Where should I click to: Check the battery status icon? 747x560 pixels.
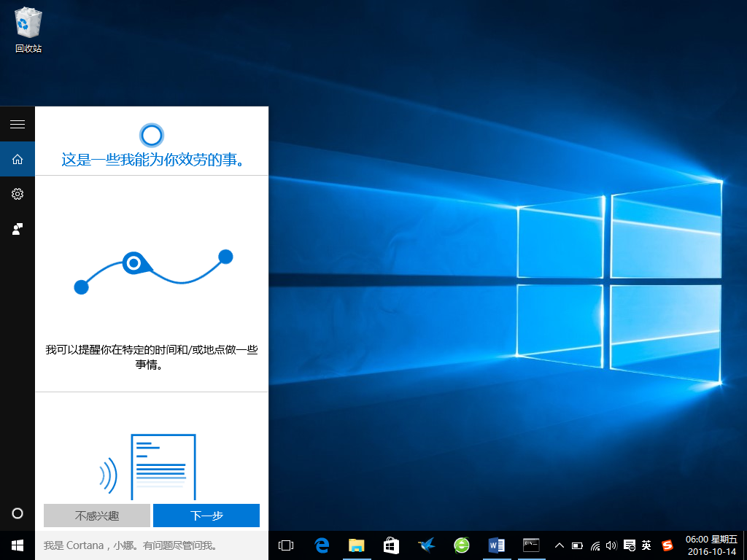577,545
